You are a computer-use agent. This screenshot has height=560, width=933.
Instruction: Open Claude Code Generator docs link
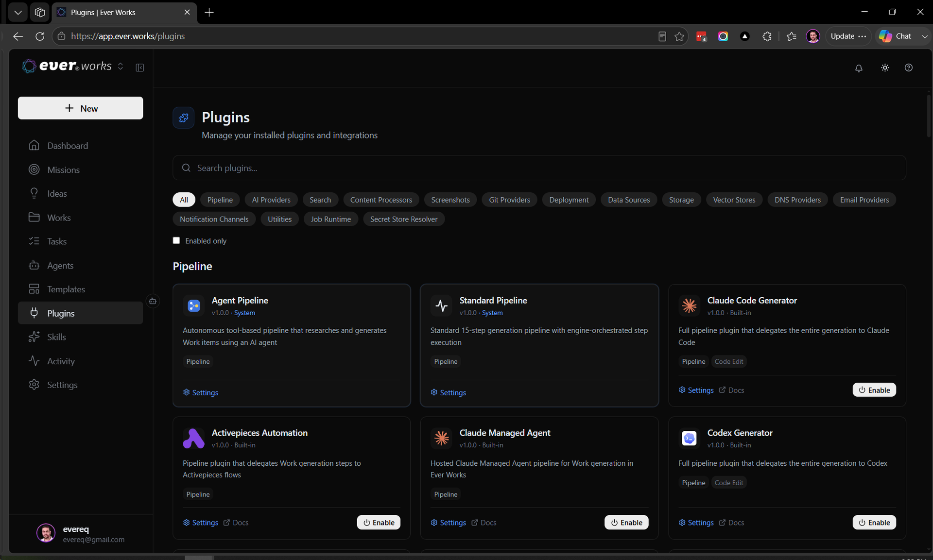tap(732, 390)
